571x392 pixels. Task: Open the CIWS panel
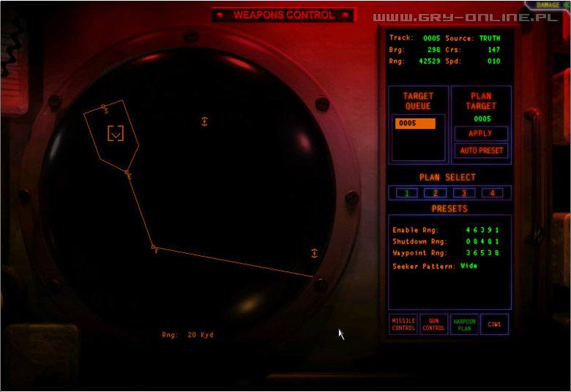[494, 324]
